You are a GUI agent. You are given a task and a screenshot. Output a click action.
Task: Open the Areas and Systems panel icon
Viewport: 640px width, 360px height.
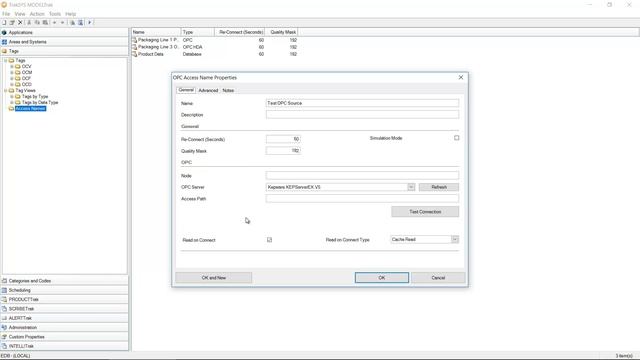(x=4, y=42)
